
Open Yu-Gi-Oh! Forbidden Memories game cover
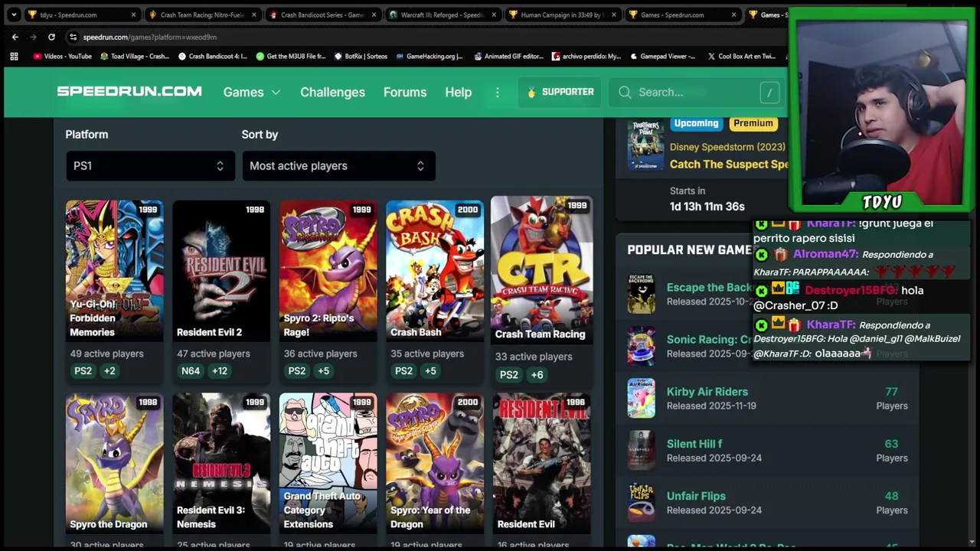tap(114, 271)
